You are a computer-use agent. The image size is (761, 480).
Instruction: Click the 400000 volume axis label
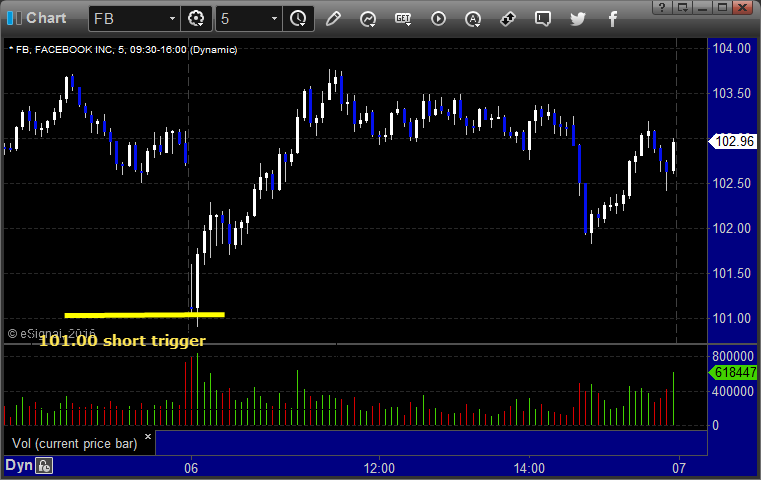point(733,391)
